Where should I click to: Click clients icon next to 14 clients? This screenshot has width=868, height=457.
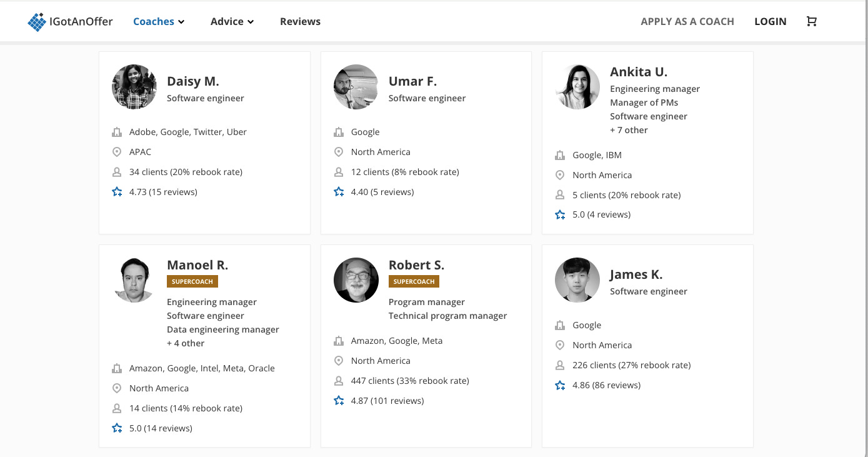117,408
